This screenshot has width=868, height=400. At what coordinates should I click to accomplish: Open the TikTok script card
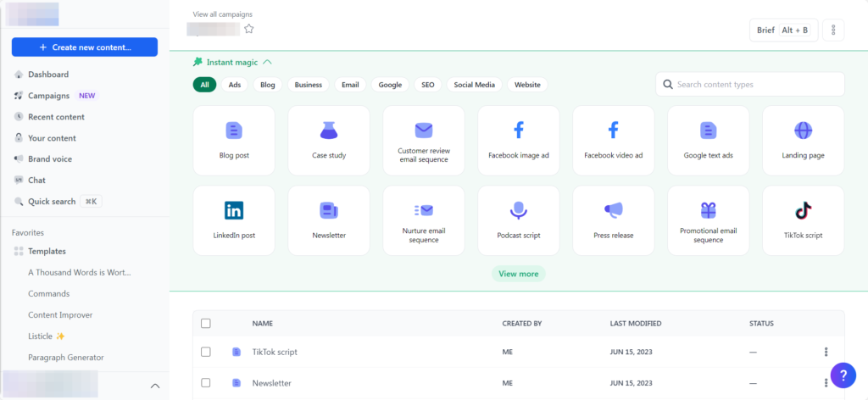[x=804, y=220]
